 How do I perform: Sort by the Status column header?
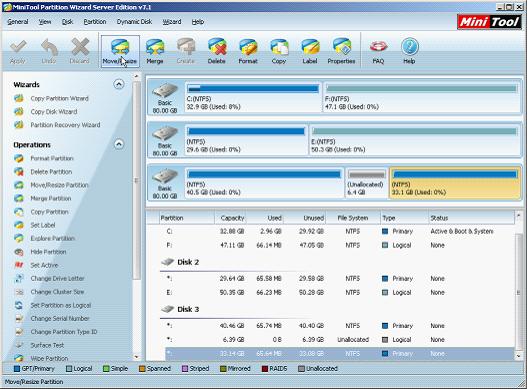tap(471, 218)
